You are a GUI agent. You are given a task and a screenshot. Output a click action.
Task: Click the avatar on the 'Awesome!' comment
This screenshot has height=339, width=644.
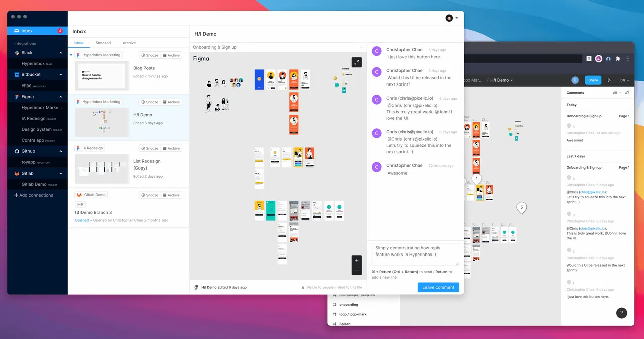pyautogui.click(x=377, y=168)
